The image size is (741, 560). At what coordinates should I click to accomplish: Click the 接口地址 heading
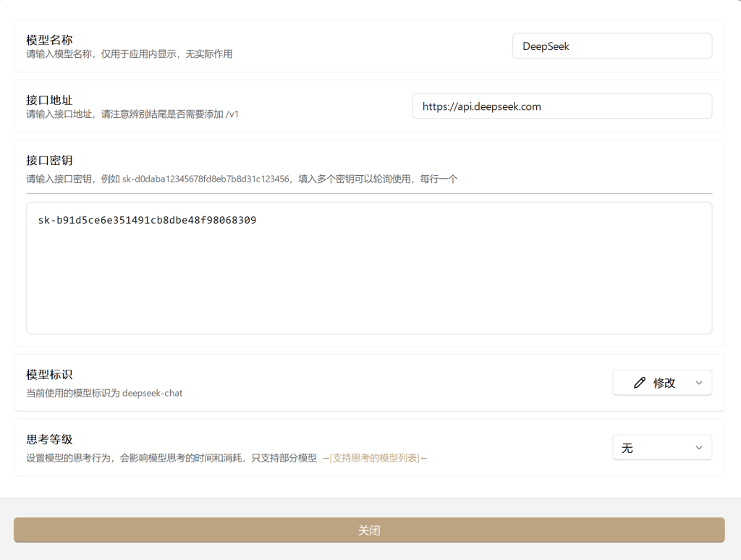[49, 100]
